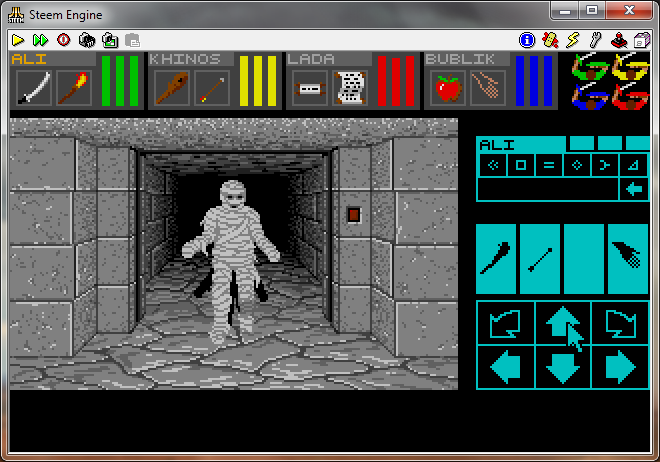Click the yellow Run emulation arrow
The height and width of the screenshot is (462, 660).
point(18,40)
